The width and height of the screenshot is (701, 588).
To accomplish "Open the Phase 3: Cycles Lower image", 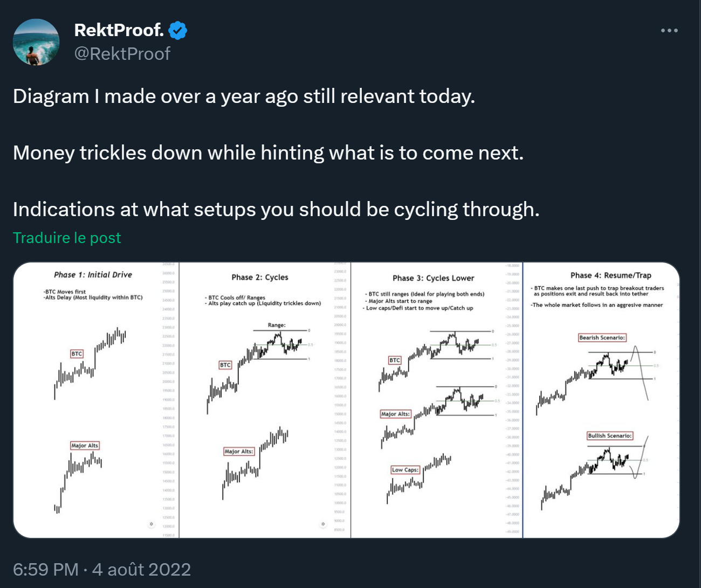I will pos(437,400).
